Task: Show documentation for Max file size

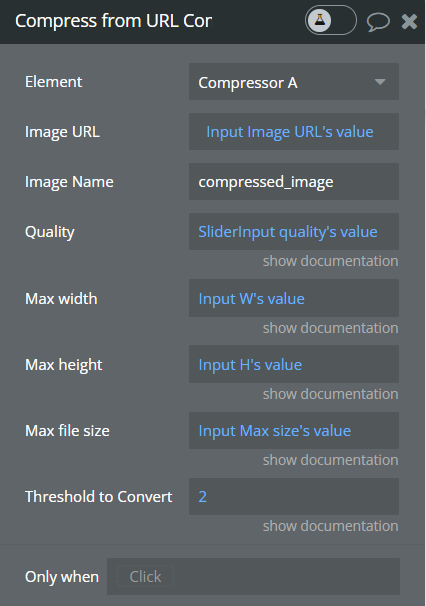Action: click(331, 460)
